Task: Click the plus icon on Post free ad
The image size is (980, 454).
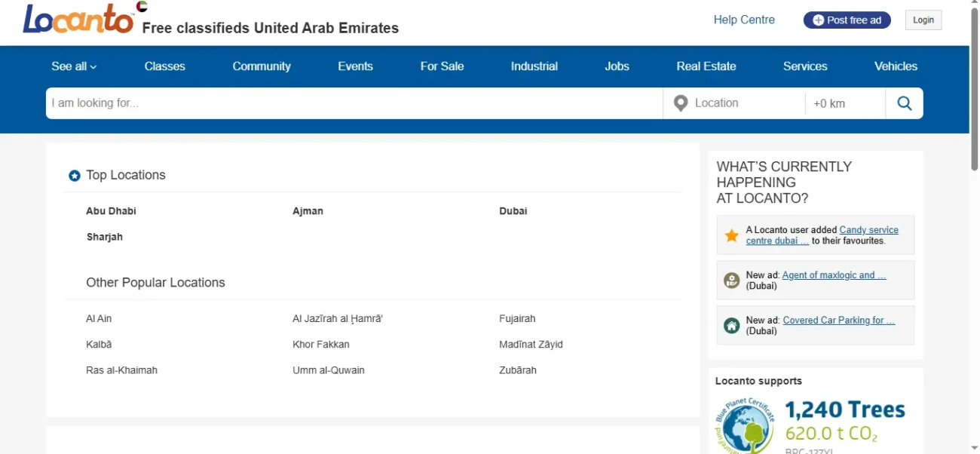Action: click(x=819, y=20)
